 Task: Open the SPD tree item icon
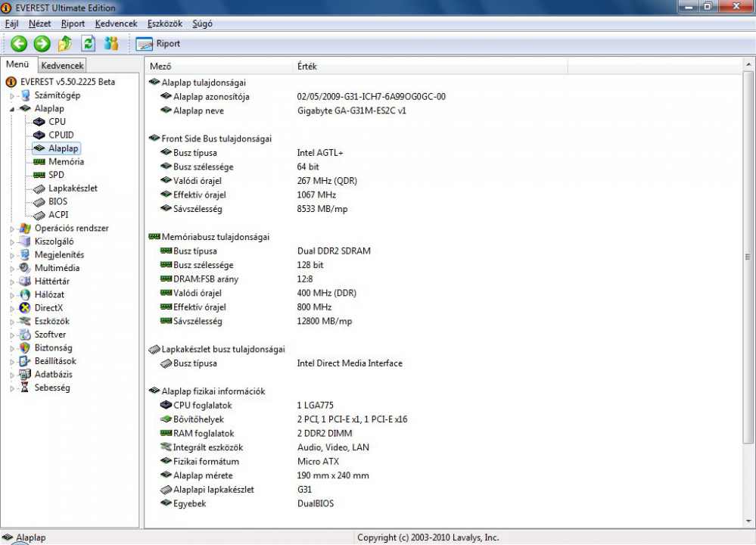pos(39,175)
